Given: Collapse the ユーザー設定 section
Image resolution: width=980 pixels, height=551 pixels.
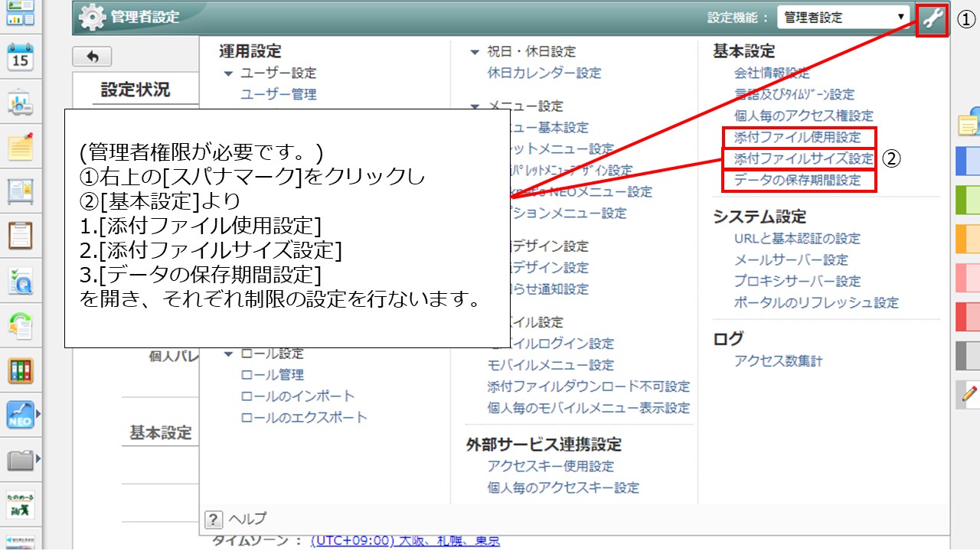Looking at the screenshot, I should [228, 73].
